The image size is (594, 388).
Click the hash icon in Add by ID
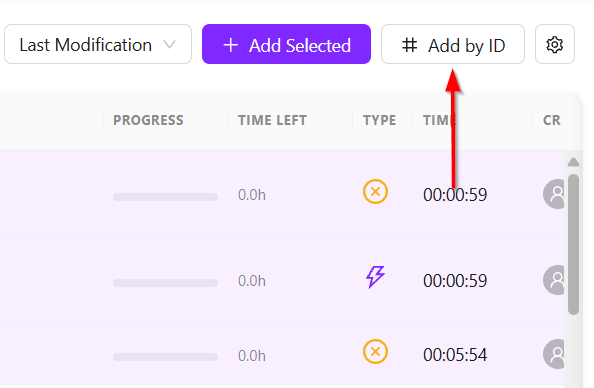click(410, 45)
